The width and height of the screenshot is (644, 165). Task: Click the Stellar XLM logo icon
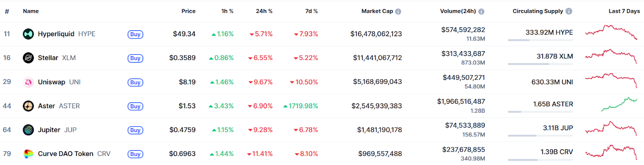(x=28, y=58)
